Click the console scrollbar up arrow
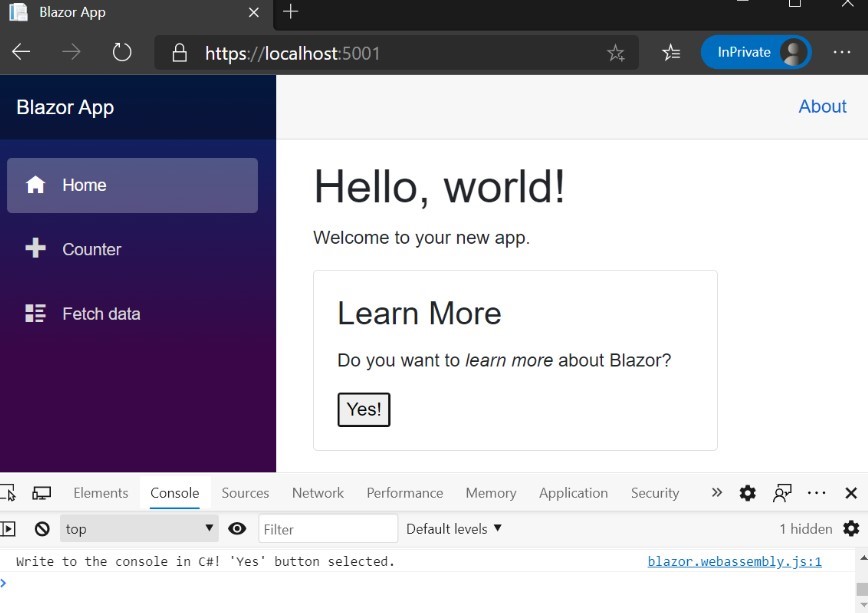This screenshot has height=613, width=868. (x=862, y=557)
